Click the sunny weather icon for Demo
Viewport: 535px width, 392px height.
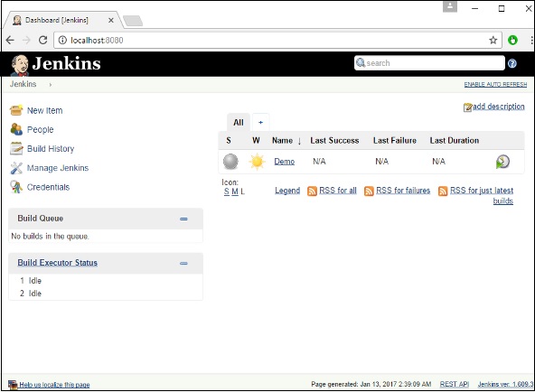(257, 162)
